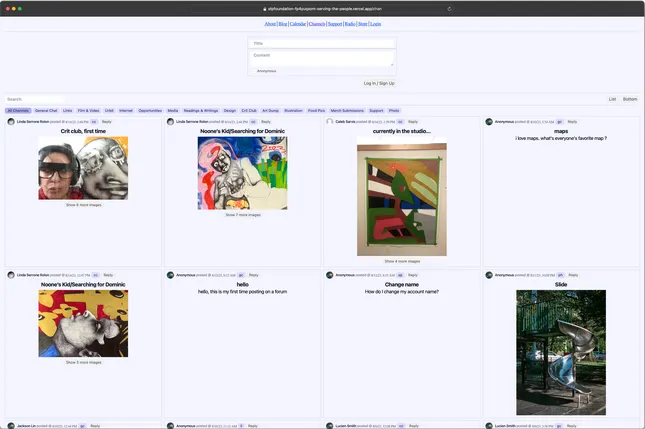Click the lock icon in the address bar
The width and height of the screenshot is (645, 429).
265,9
